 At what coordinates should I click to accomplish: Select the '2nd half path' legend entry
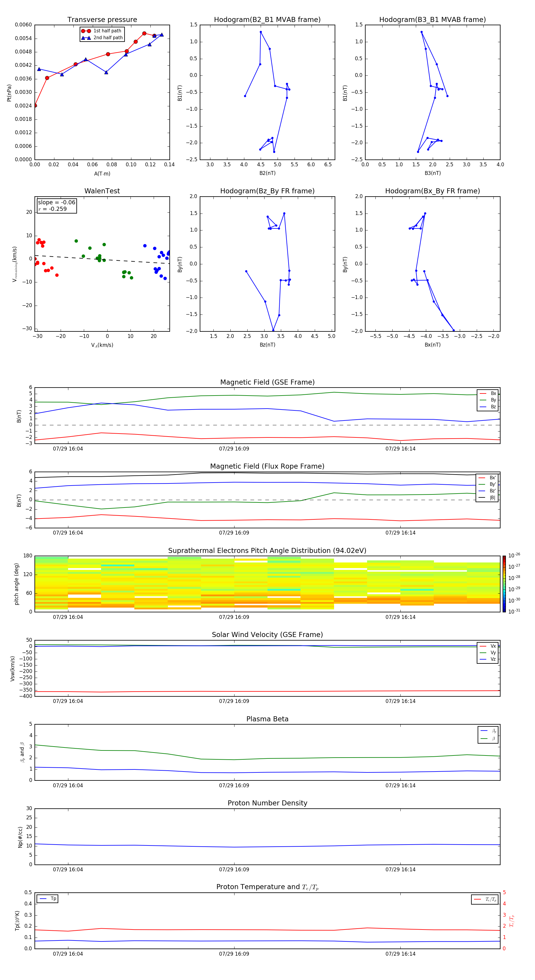[102, 38]
